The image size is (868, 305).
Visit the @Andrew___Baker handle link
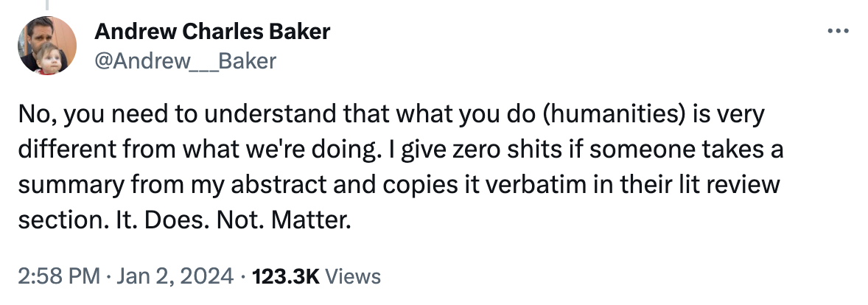pyautogui.click(x=186, y=60)
